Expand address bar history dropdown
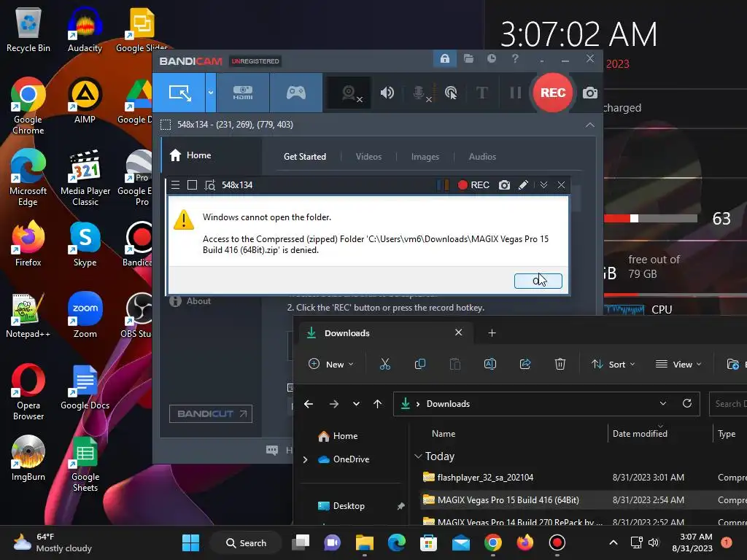 point(662,403)
